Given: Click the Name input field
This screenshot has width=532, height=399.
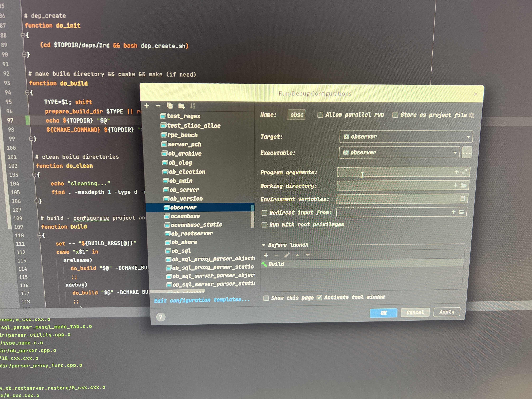Looking at the screenshot, I should [296, 115].
